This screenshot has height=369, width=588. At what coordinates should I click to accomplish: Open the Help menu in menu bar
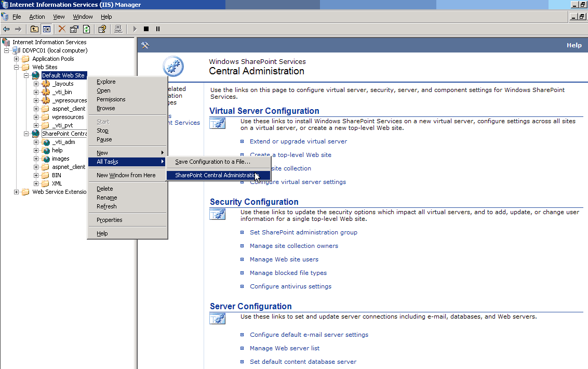tap(106, 17)
